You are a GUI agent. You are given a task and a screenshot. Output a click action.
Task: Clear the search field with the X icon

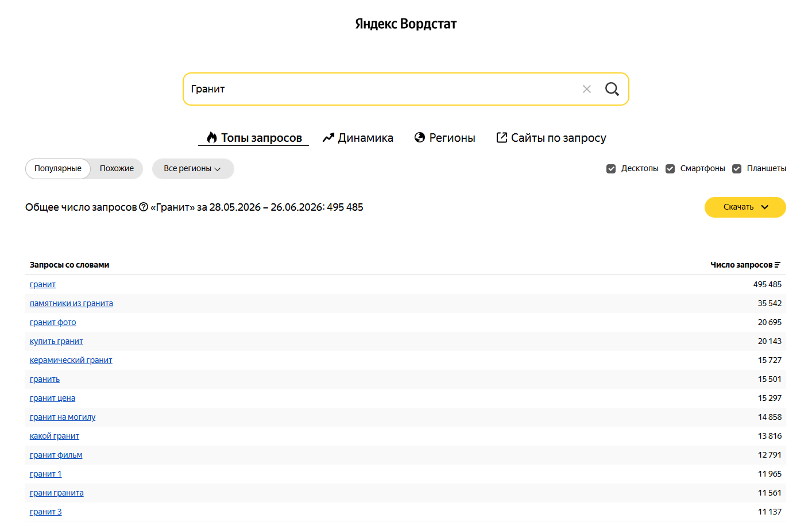[587, 89]
